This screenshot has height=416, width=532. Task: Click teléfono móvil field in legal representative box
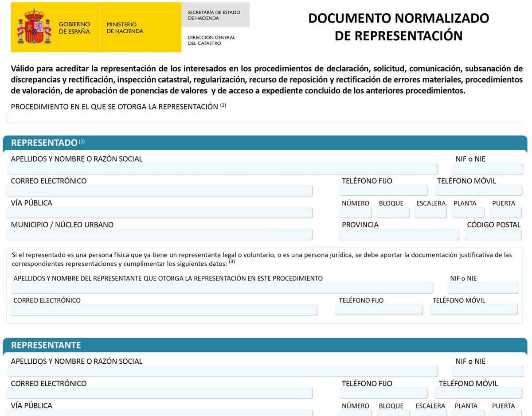click(x=474, y=310)
